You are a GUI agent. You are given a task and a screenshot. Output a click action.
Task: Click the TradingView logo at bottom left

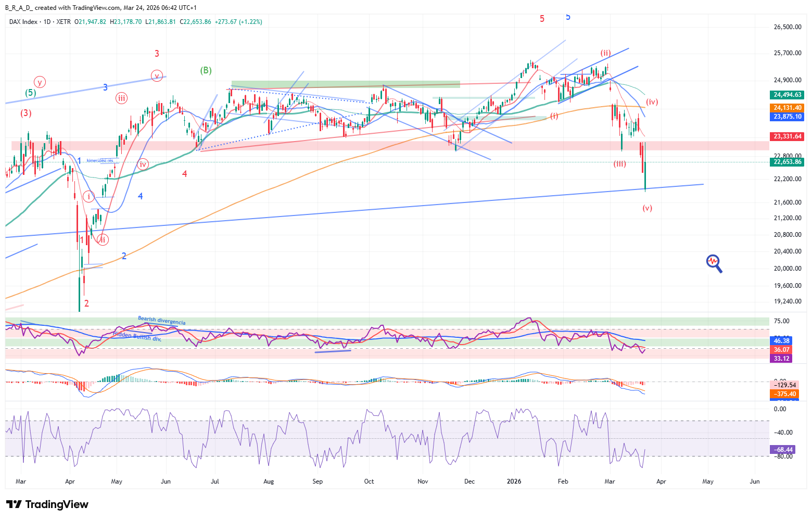coord(47,504)
